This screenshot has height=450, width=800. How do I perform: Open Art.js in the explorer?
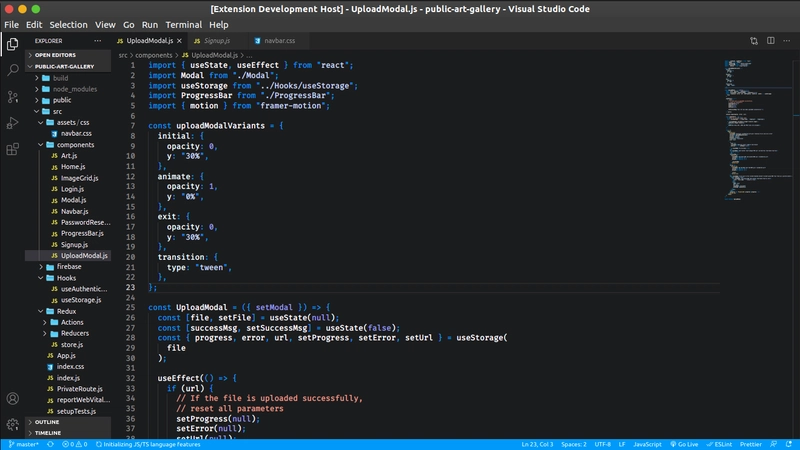[x=68, y=156]
